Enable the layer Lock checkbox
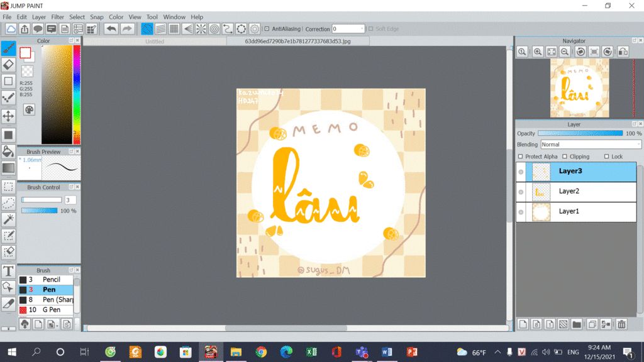This screenshot has height=362, width=644. coord(607,156)
